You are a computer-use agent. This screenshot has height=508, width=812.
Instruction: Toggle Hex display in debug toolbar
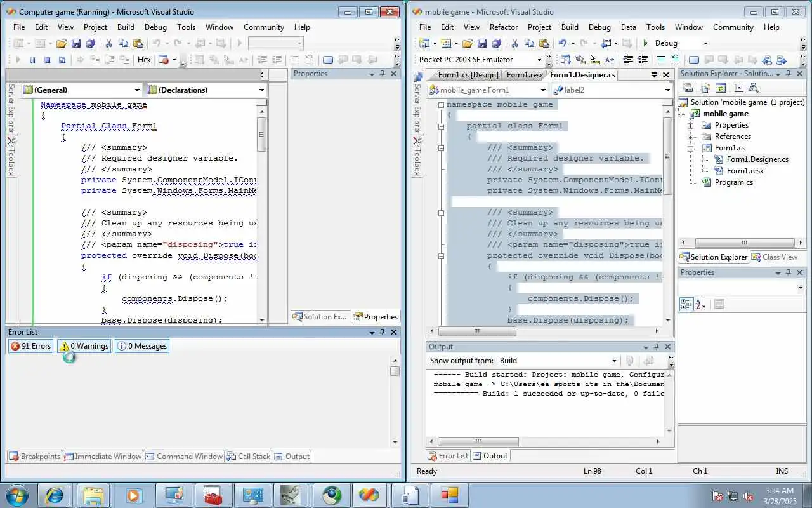click(144, 60)
